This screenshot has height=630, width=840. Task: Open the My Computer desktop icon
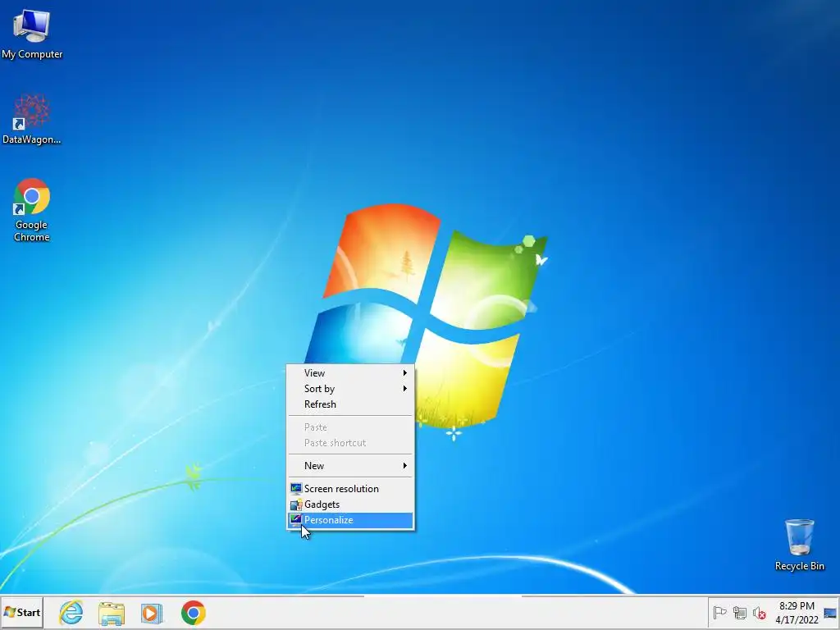click(x=32, y=34)
